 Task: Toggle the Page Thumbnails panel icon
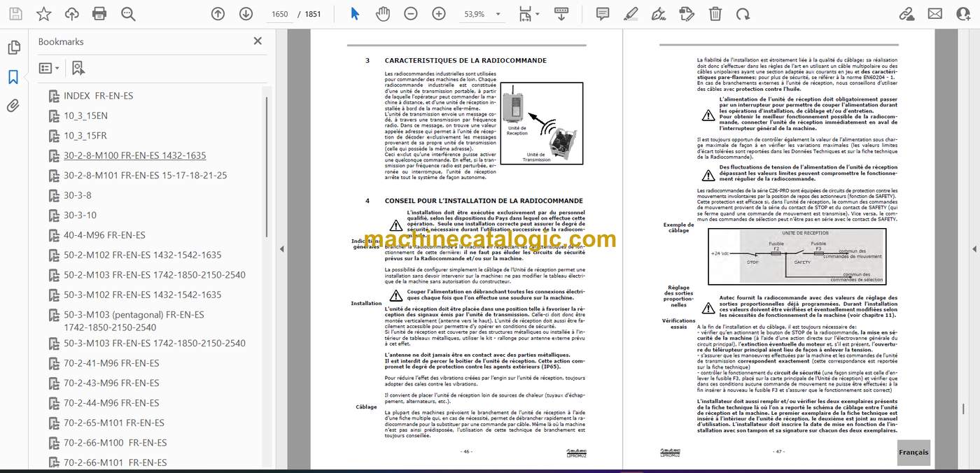coord(13,48)
